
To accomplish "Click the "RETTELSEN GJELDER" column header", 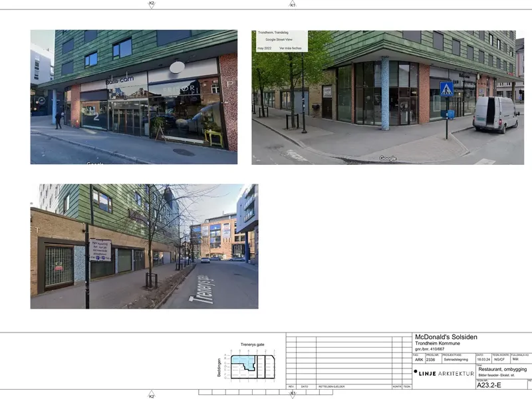I will (331, 387).
